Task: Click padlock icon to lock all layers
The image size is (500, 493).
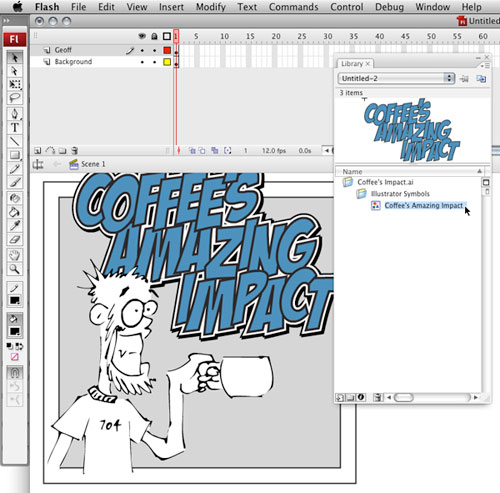Action: [154, 36]
